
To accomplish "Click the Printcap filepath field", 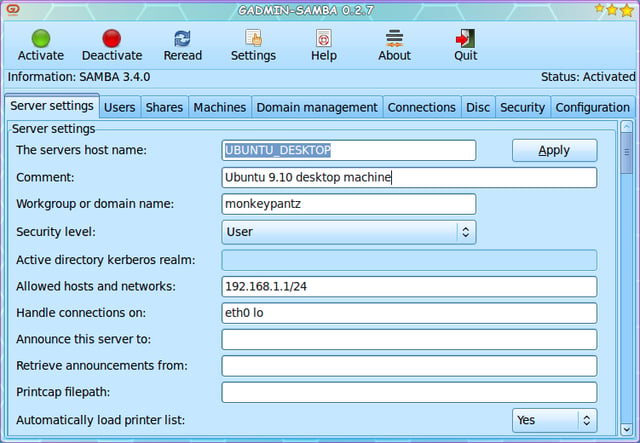I will click(409, 392).
